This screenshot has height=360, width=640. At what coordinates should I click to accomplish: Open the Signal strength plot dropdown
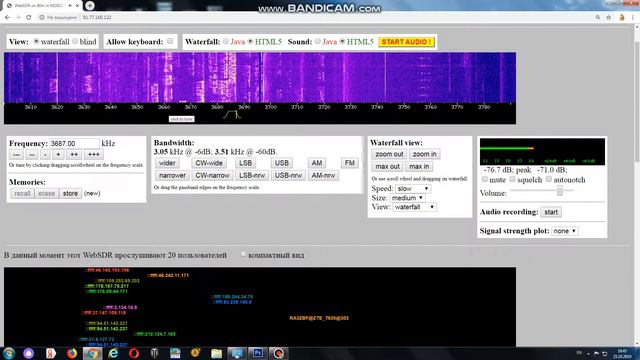565,231
